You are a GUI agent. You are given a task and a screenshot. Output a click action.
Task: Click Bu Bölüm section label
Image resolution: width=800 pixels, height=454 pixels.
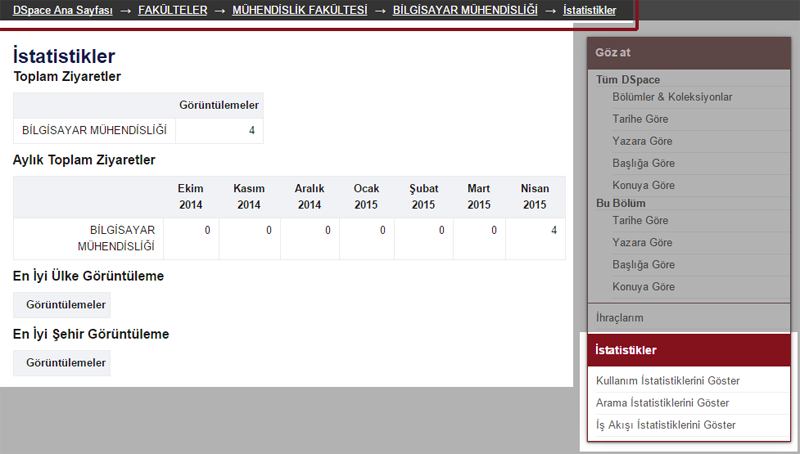(620, 203)
